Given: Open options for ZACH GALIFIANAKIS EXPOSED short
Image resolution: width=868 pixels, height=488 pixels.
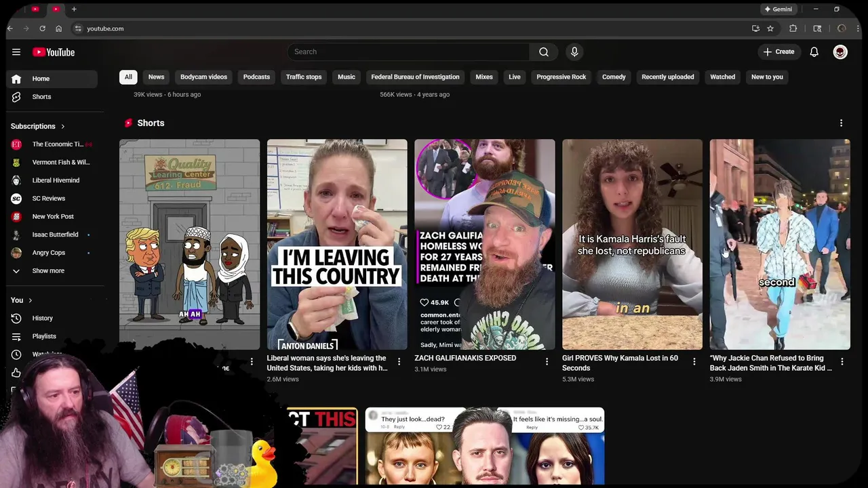Looking at the screenshot, I should [547, 362].
